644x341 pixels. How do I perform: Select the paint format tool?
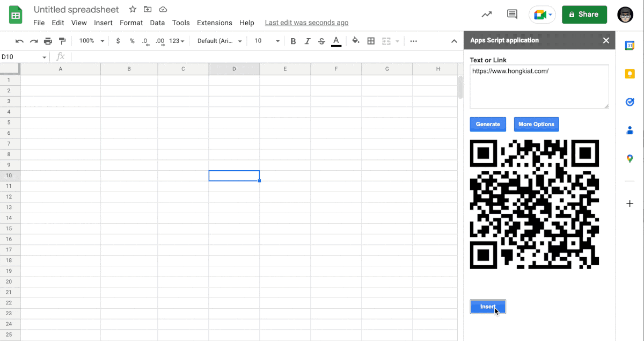point(62,41)
